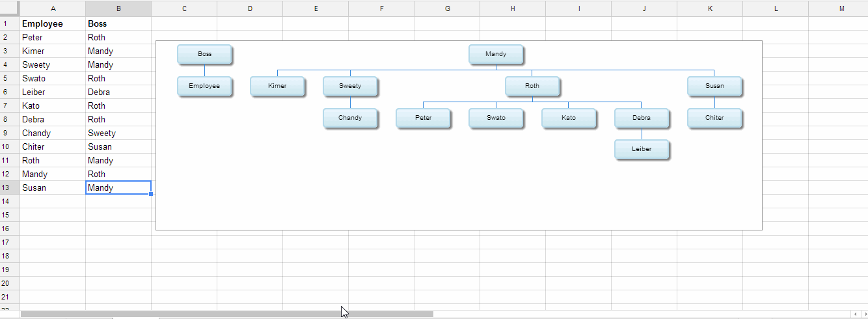Select cell containing Chandy in column A
The image size is (868, 319).
[53, 133]
